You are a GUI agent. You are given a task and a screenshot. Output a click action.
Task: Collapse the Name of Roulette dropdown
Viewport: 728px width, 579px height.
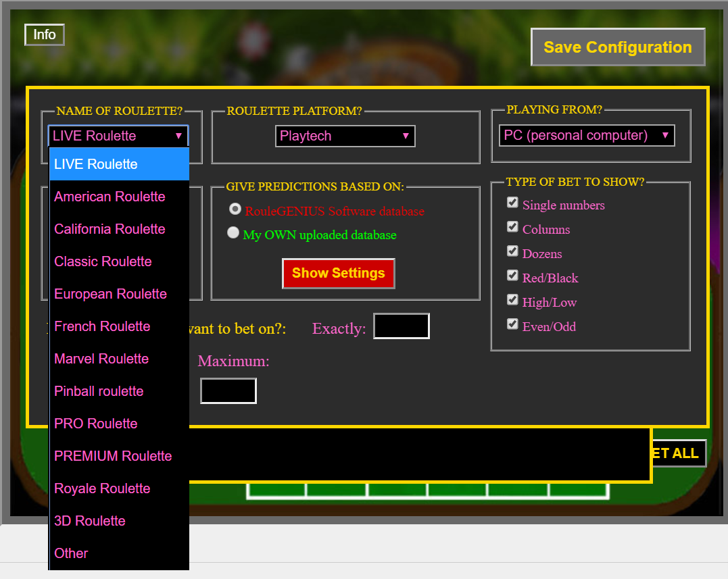click(x=118, y=136)
